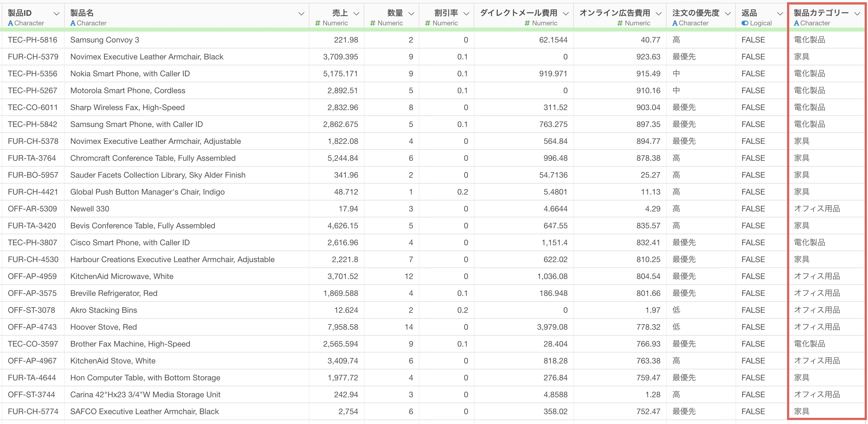Screen dimensions: 868x424
Task: Select オフィス用品 category in Newell 330 row
Action: pyautogui.click(x=817, y=208)
